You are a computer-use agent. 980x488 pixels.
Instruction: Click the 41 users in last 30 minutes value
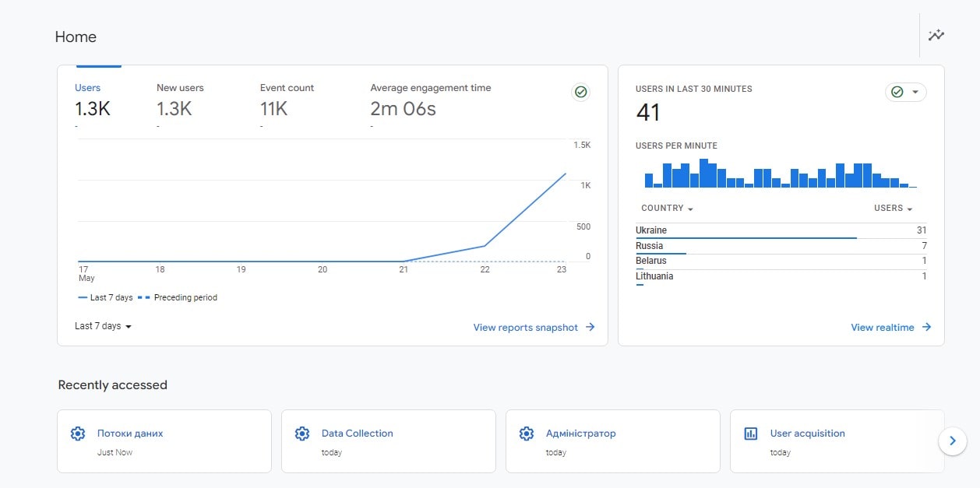pyautogui.click(x=648, y=113)
